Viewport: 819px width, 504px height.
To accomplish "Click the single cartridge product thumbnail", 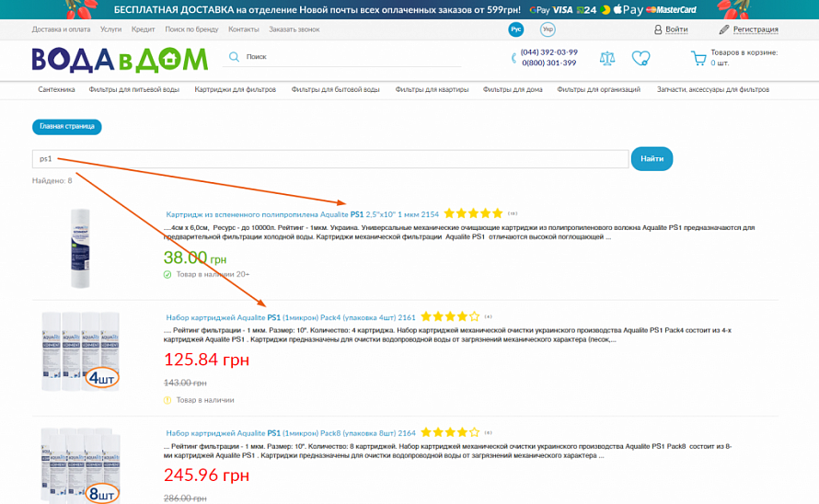I will pyautogui.click(x=80, y=248).
